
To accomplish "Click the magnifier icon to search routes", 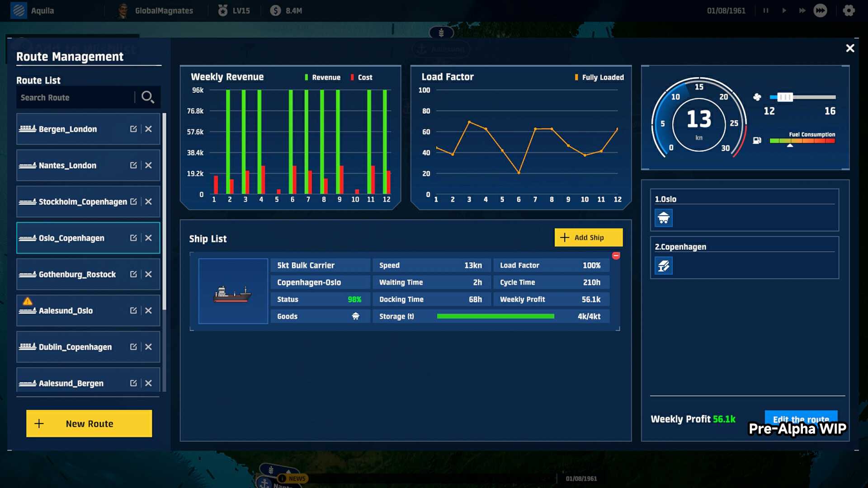I will 147,97.
